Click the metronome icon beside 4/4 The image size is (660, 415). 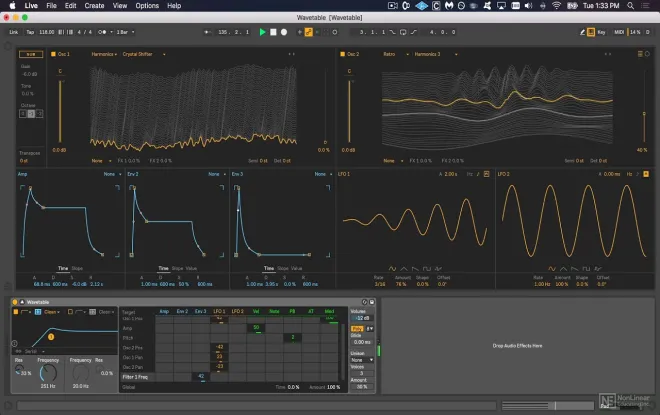(x=102, y=32)
